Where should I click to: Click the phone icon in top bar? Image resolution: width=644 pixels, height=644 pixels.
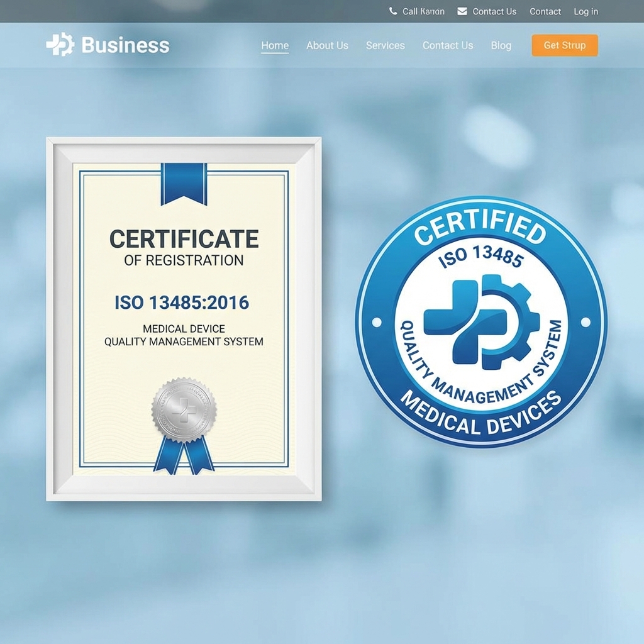[393, 11]
